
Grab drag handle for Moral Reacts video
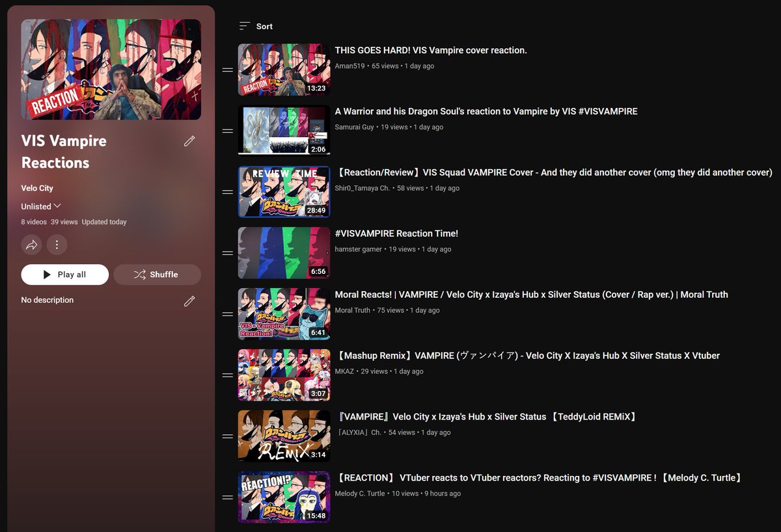(x=228, y=314)
